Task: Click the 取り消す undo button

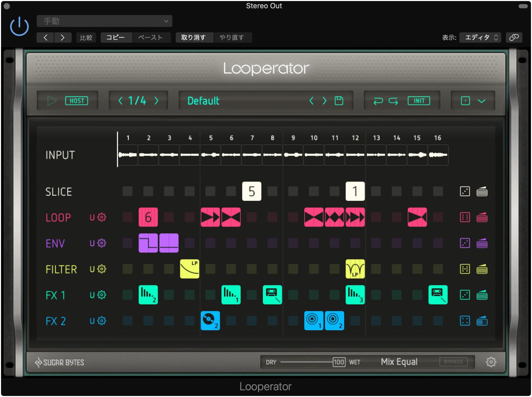Action: tap(194, 37)
